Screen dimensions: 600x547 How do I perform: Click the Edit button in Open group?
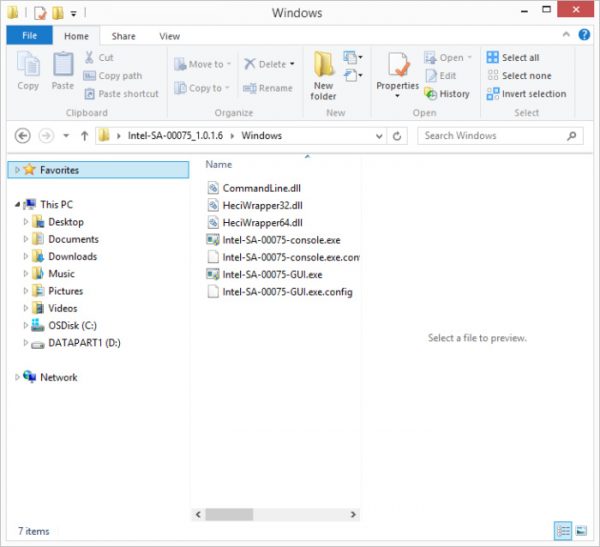pos(440,76)
